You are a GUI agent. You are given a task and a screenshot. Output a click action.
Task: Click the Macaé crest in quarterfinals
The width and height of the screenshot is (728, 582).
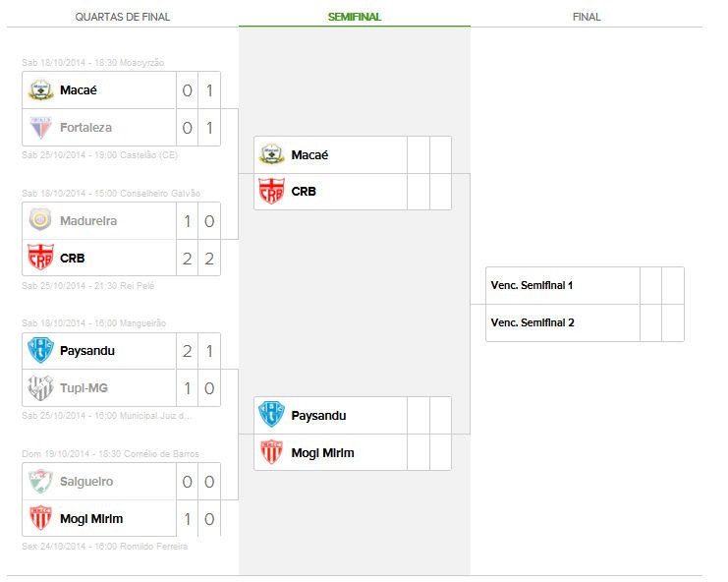click(40, 90)
